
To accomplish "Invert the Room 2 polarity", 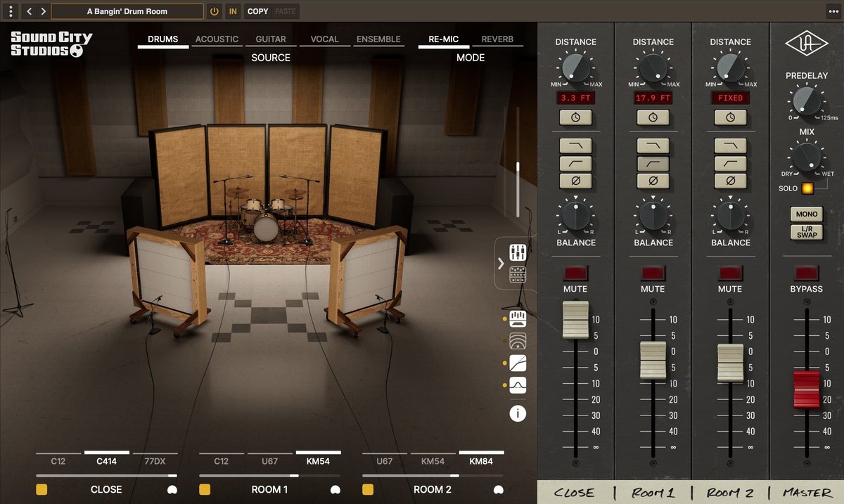I will click(x=730, y=181).
